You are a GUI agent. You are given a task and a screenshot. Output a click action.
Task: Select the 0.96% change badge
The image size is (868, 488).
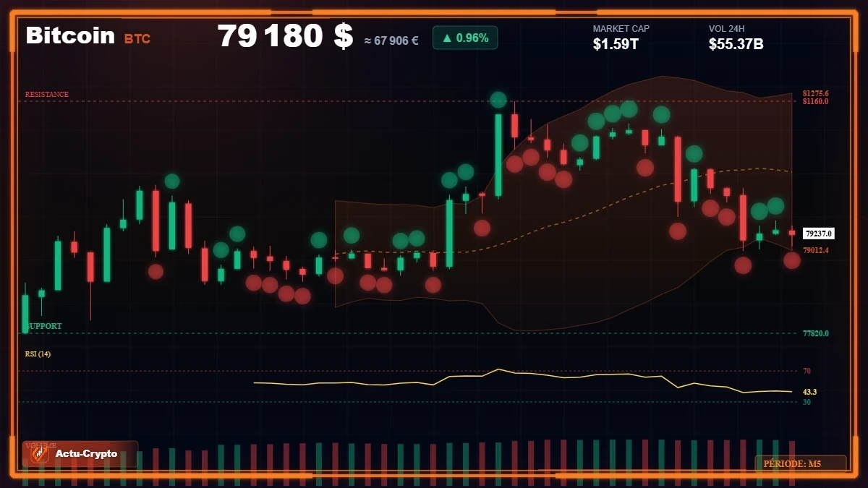coord(465,38)
